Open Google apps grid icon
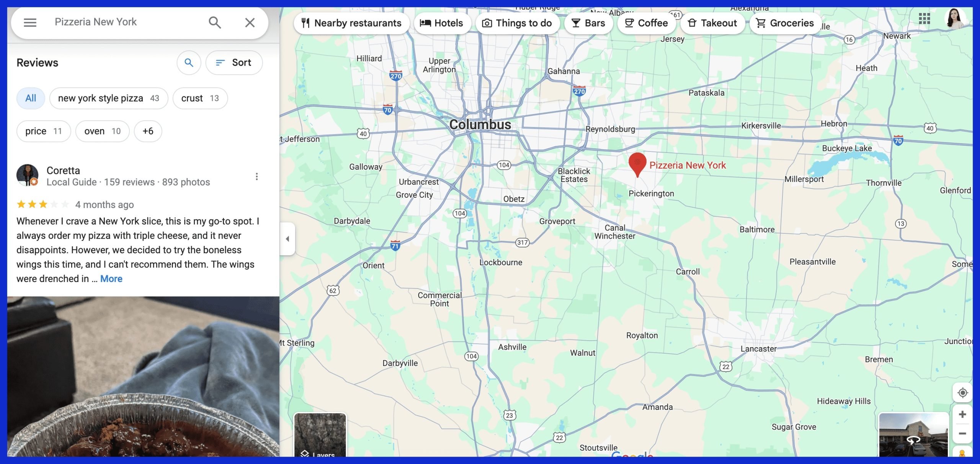The width and height of the screenshot is (980, 464). point(924,18)
